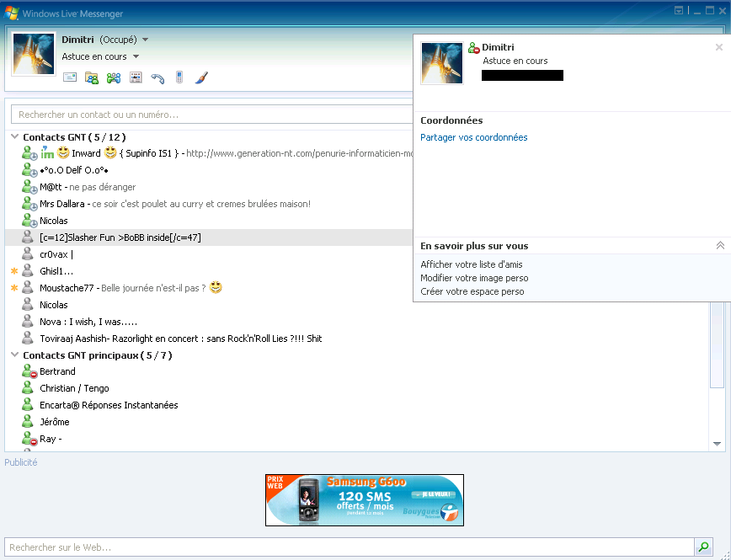Click the Partager vos coordonnées link

(x=473, y=137)
